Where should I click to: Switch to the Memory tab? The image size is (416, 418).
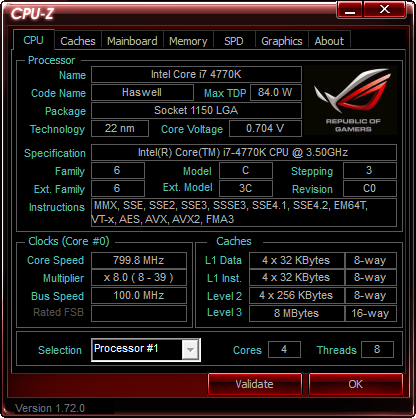point(188,41)
